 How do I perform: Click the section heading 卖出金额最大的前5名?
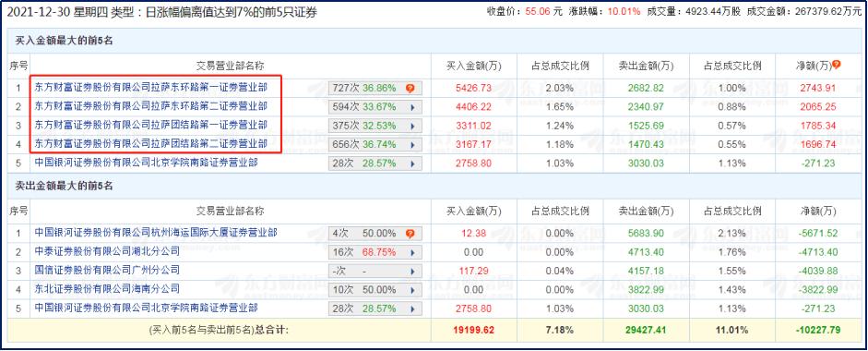pyautogui.click(x=64, y=187)
